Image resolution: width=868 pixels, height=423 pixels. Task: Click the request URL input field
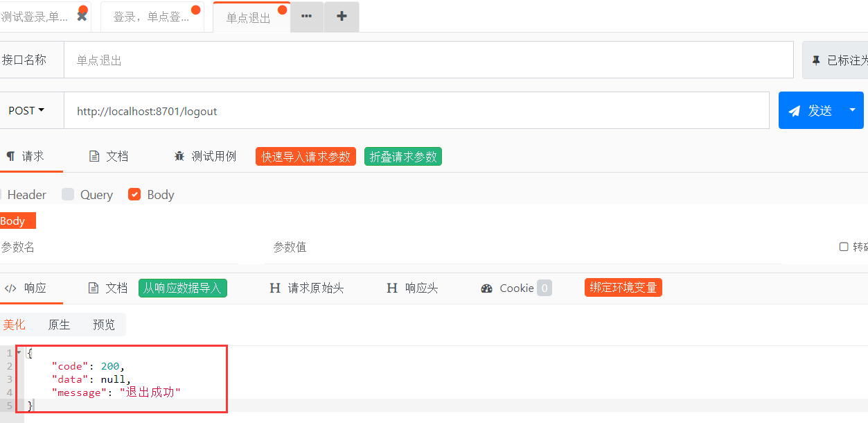(x=416, y=110)
